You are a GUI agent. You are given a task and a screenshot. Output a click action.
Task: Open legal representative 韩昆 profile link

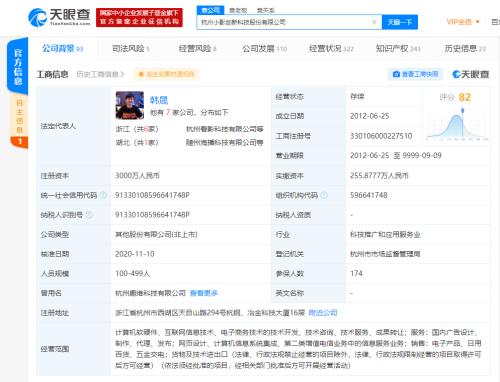point(159,100)
